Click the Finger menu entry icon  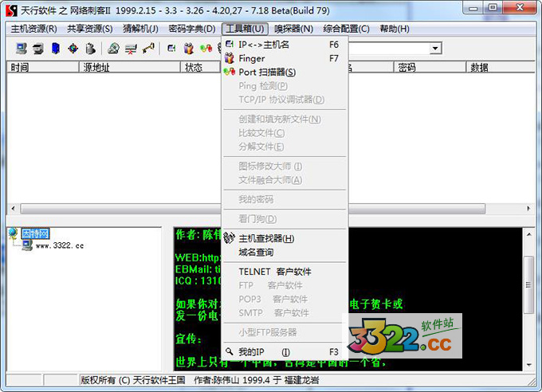point(230,58)
